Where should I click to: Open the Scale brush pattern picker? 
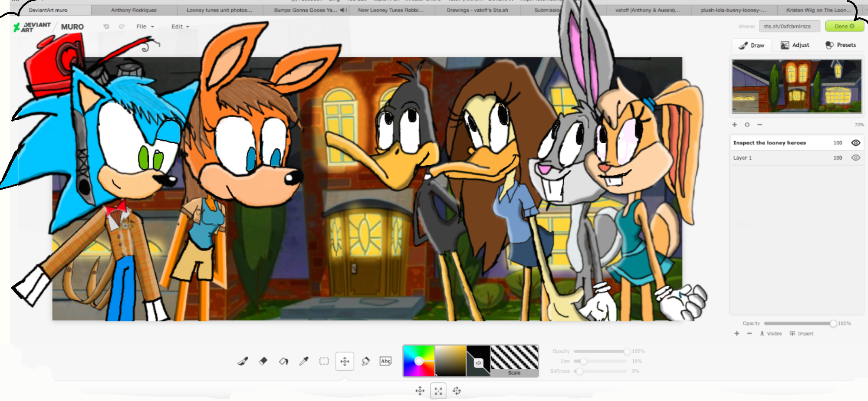pyautogui.click(x=514, y=360)
